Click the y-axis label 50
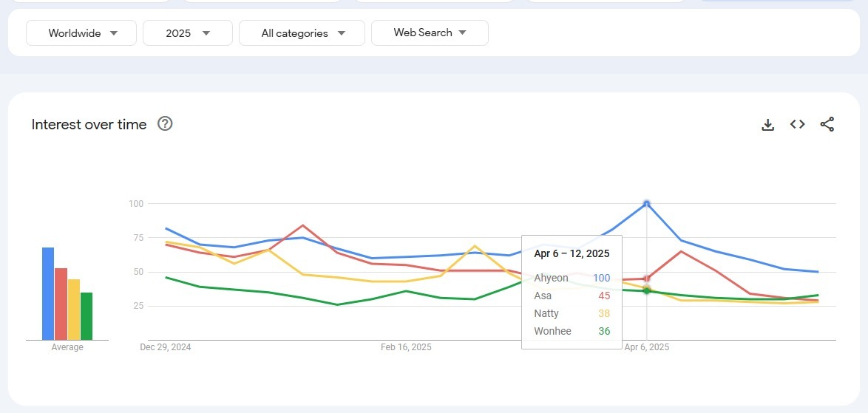This screenshot has height=413, width=868. point(137,272)
